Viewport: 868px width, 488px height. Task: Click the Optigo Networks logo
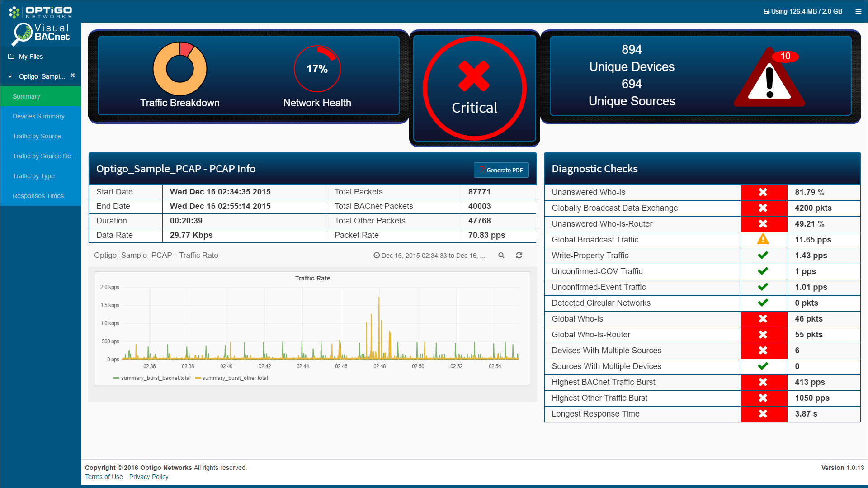tap(40, 12)
